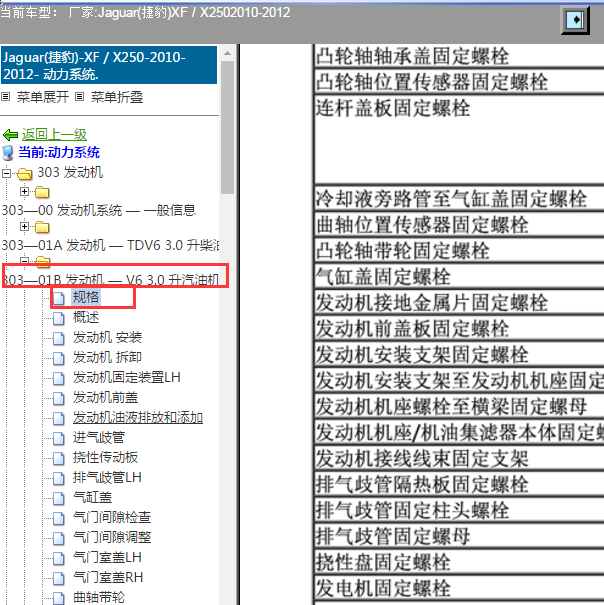Click folder icon above 303—00 发动机系统
604x605 pixels.
(42, 192)
